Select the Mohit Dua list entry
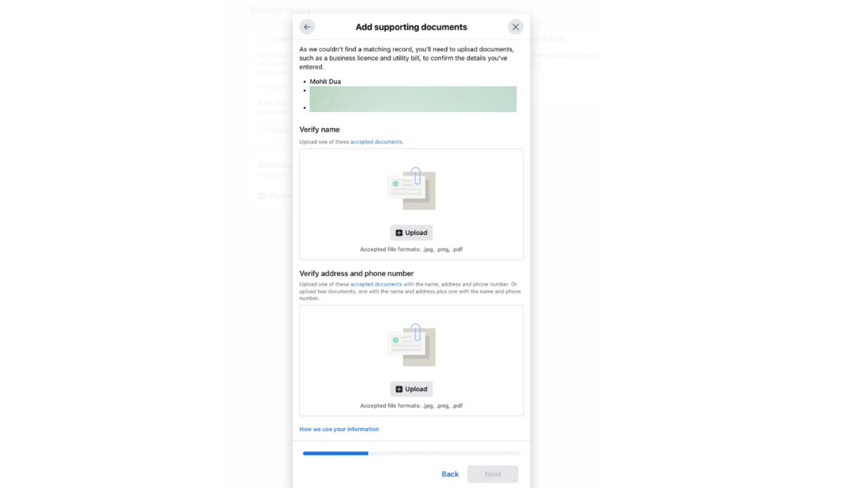The height and width of the screenshot is (488, 868). click(x=325, y=81)
